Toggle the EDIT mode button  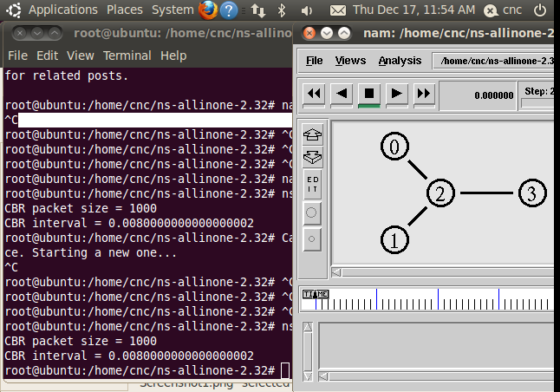click(312, 185)
